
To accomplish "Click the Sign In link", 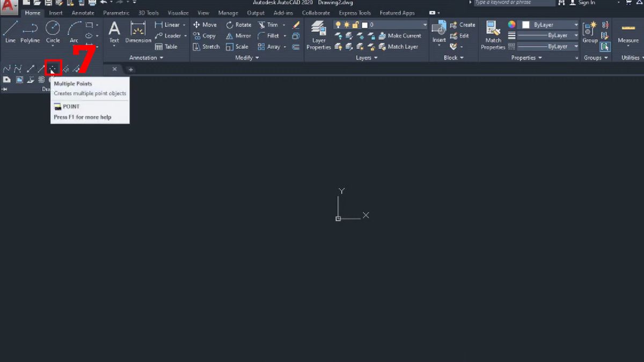I will point(587,3).
